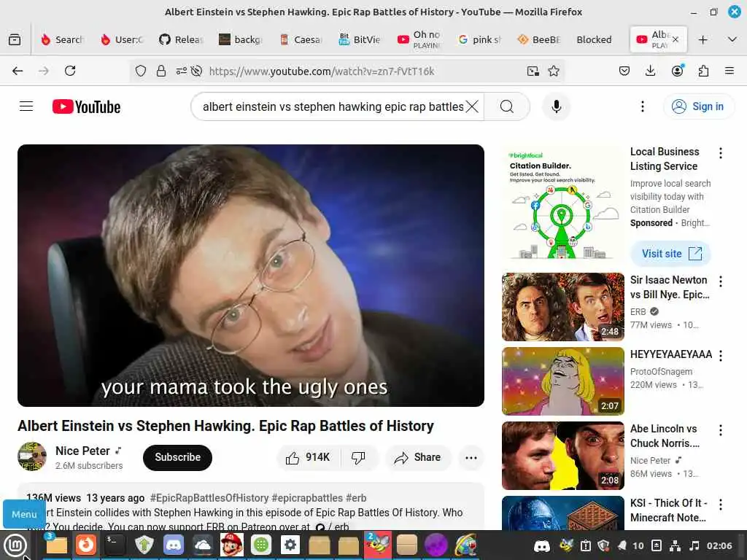Open the clock showing 02:06
The height and width of the screenshot is (560, 747).
(x=719, y=545)
